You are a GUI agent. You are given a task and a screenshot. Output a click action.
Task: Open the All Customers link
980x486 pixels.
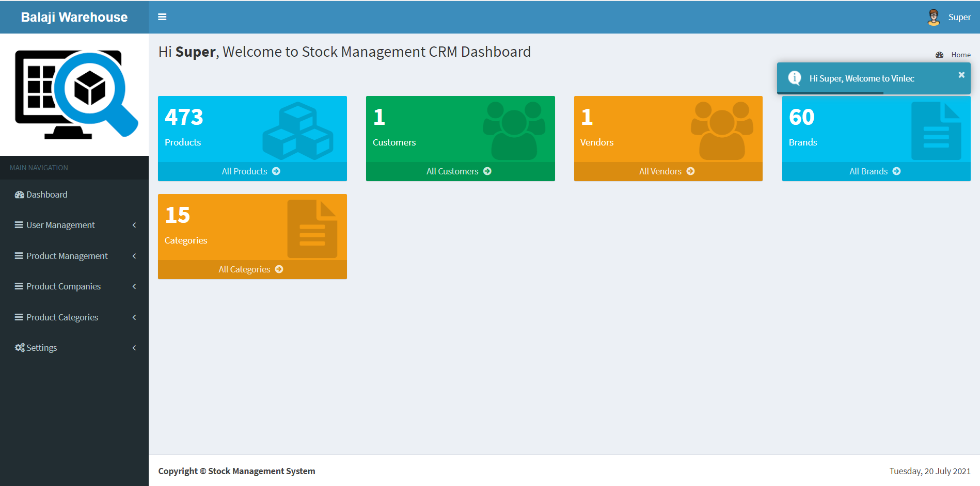[459, 171]
